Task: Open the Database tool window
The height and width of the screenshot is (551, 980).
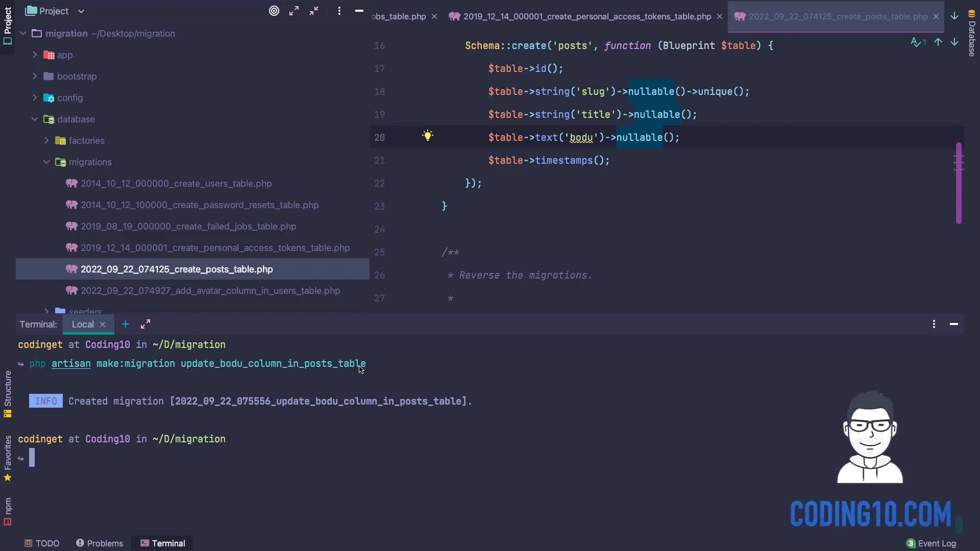Action: [972, 33]
